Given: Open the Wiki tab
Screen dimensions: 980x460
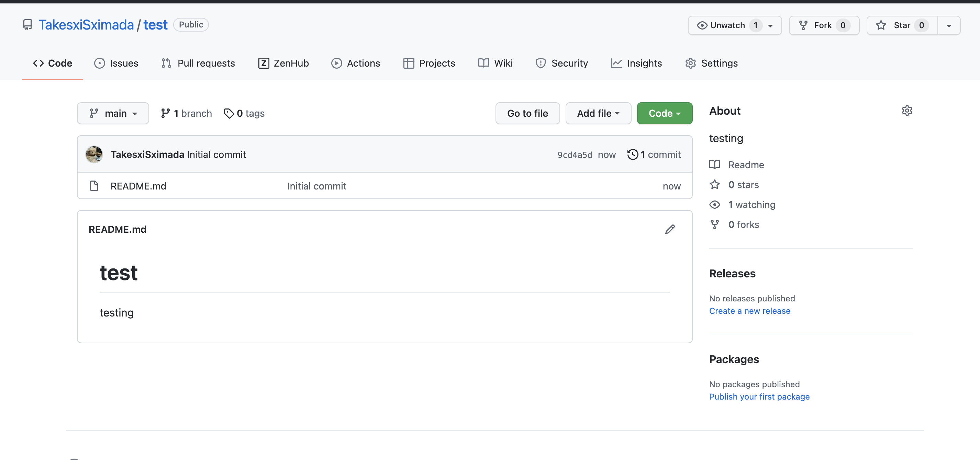Looking at the screenshot, I should (495, 63).
